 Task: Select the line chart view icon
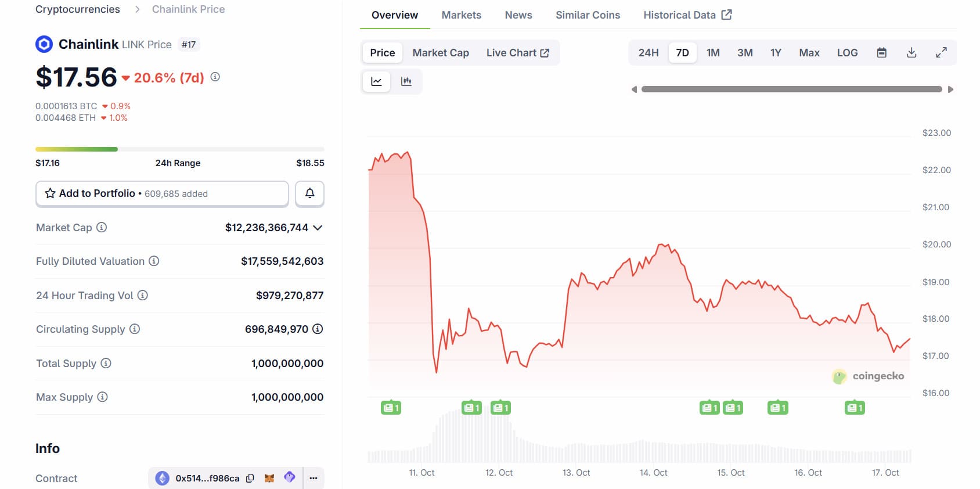376,81
